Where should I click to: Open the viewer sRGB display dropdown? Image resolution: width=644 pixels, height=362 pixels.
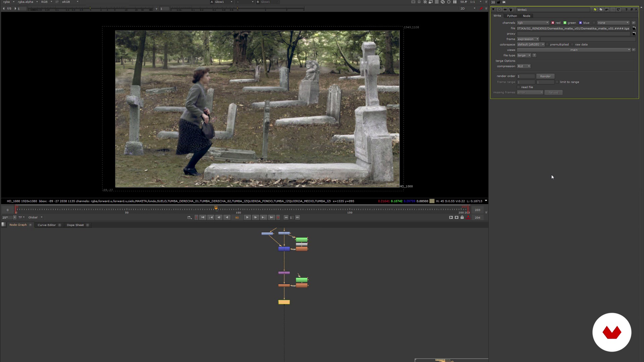pyautogui.click(x=70, y=2)
